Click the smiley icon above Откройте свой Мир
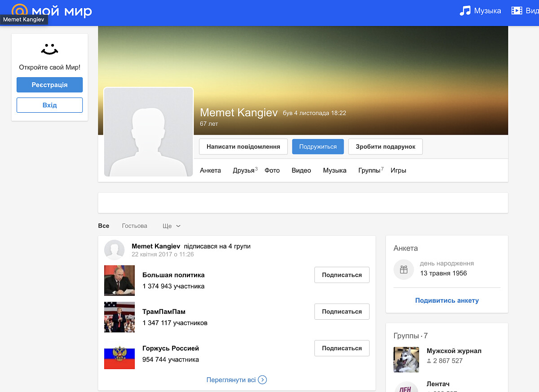The height and width of the screenshot is (392, 539). (49, 48)
